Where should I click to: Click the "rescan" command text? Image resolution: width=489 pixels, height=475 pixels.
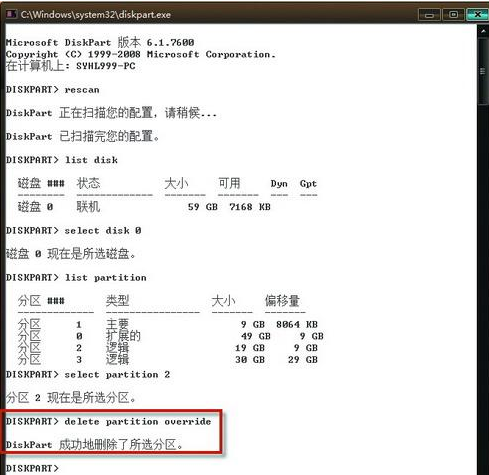tap(82, 90)
